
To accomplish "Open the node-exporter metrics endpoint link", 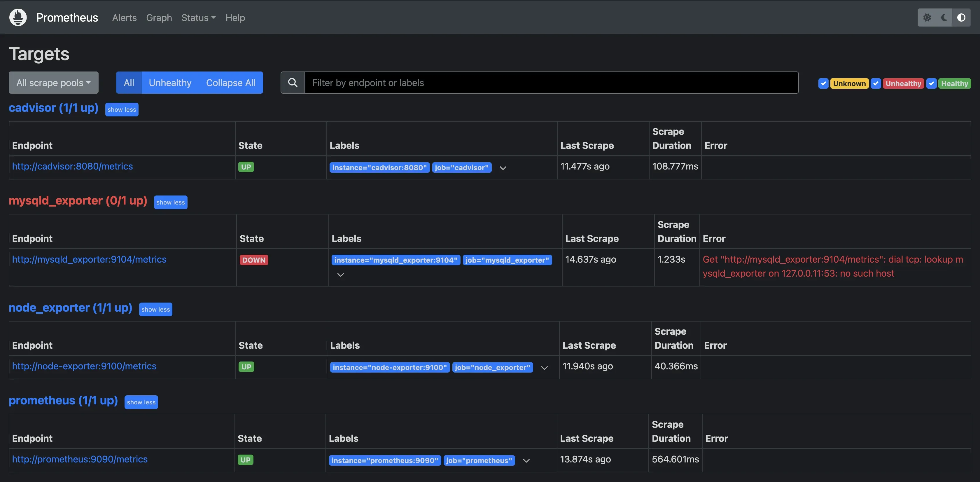I will [x=84, y=366].
